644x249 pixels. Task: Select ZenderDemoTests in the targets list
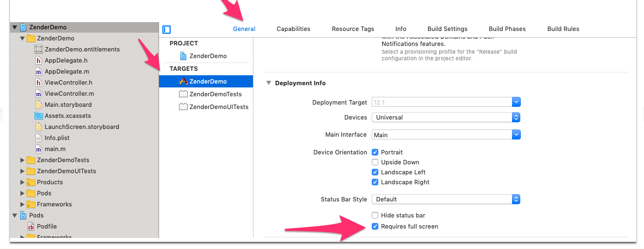[215, 94]
